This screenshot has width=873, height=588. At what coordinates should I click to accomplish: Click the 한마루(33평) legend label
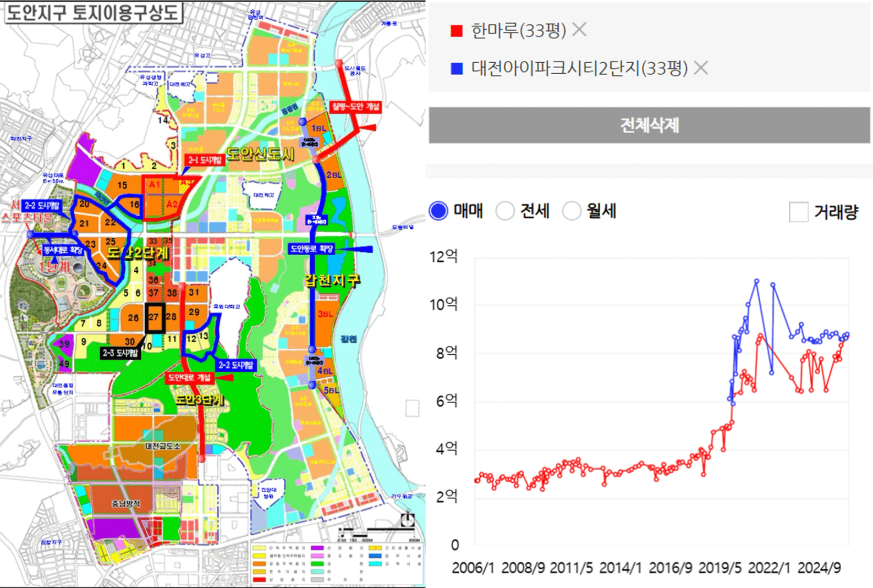[518, 30]
